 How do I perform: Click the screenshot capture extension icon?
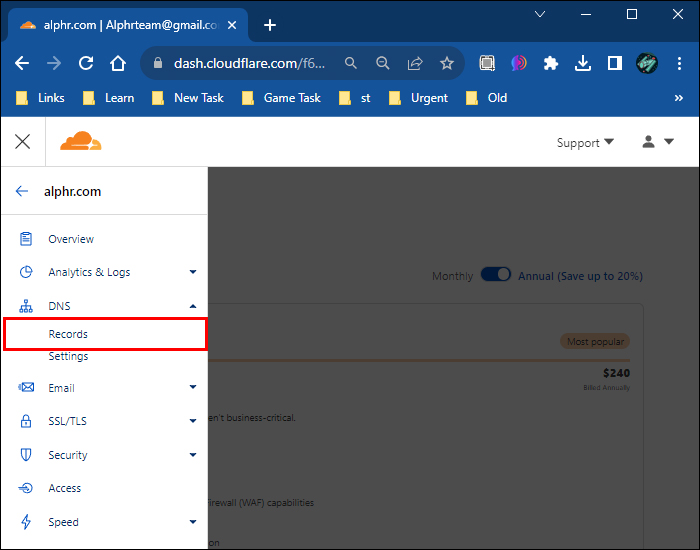coord(487,63)
